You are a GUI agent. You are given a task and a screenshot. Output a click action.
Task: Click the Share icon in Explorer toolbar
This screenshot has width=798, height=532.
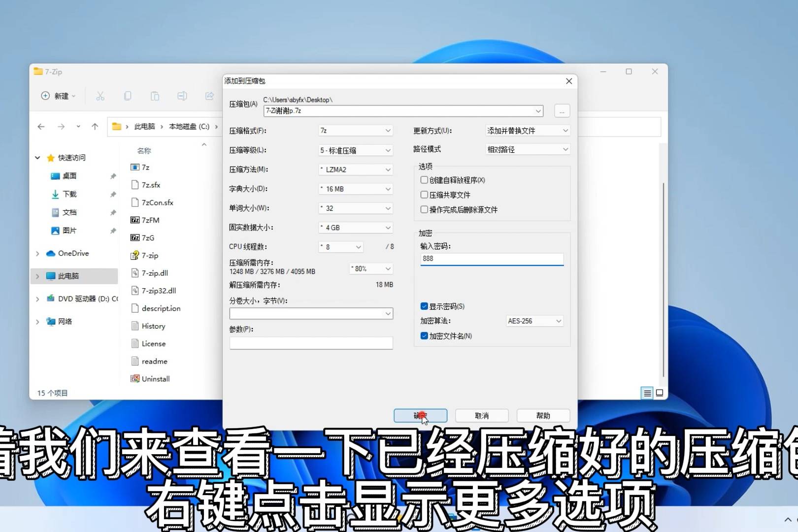coord(209,96)
